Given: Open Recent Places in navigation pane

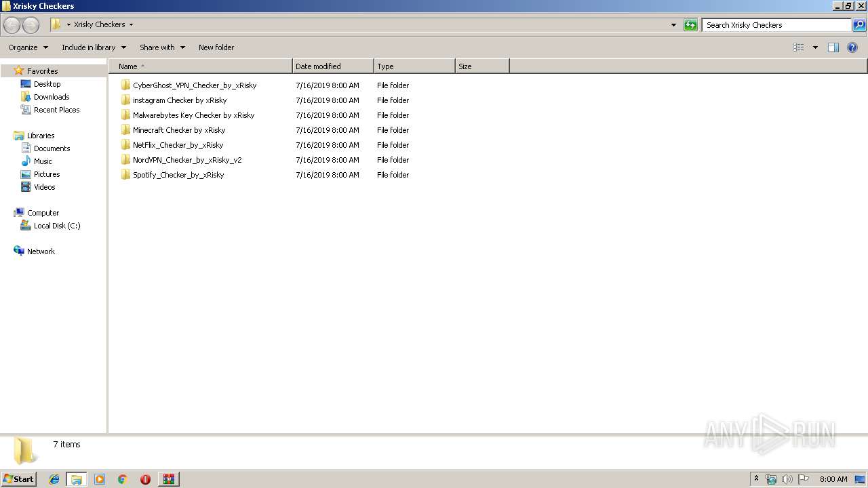Looking at the screenshot, I should 56,110.
